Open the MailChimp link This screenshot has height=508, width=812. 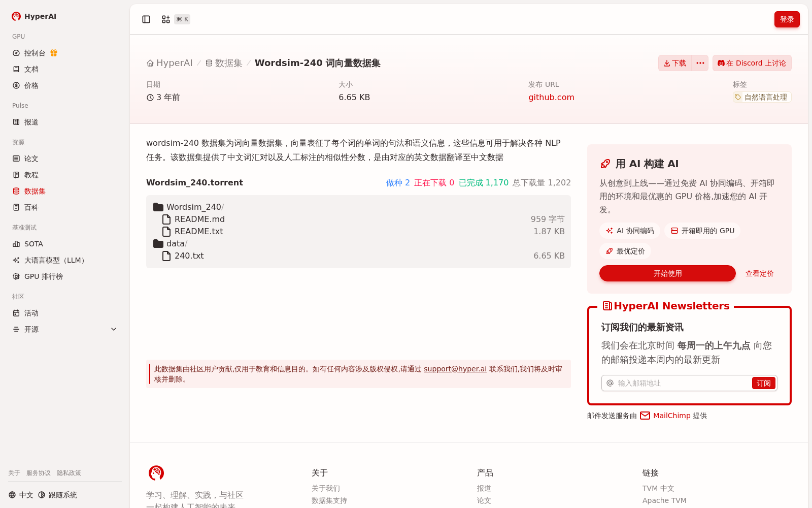tap(671, 416)
